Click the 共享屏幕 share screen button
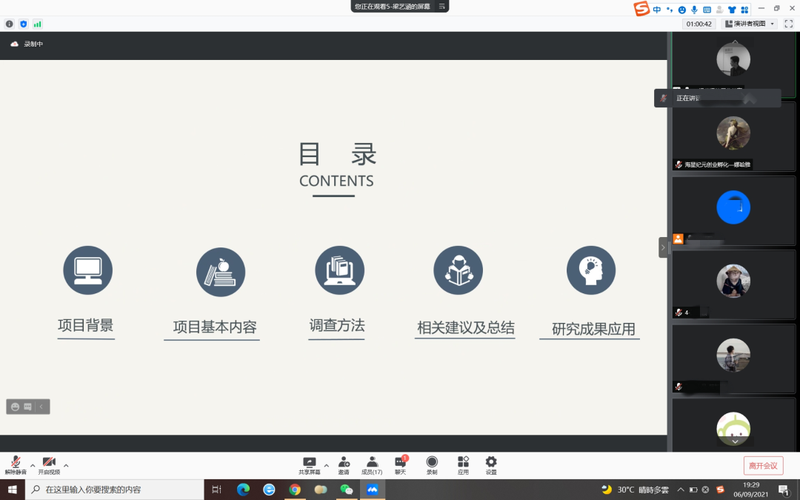The height and width of the screenshot is (500, 800). (x=309, y=464)
